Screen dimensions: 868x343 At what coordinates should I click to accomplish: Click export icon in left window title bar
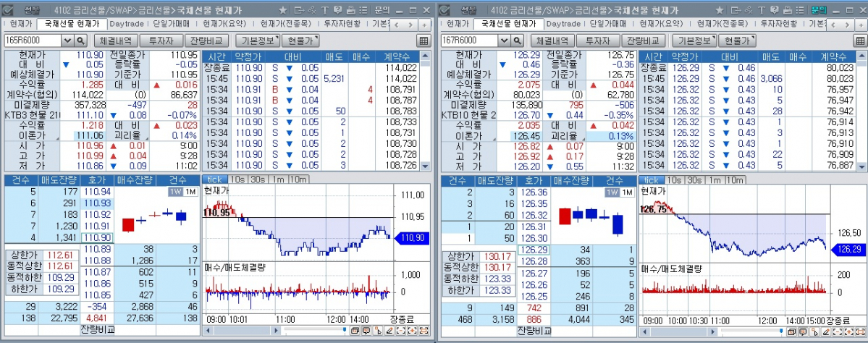(300, 10)
